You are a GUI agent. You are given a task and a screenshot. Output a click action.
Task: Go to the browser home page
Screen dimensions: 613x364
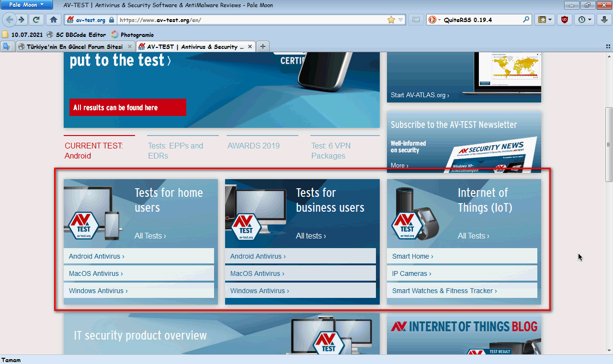(53, 20)
